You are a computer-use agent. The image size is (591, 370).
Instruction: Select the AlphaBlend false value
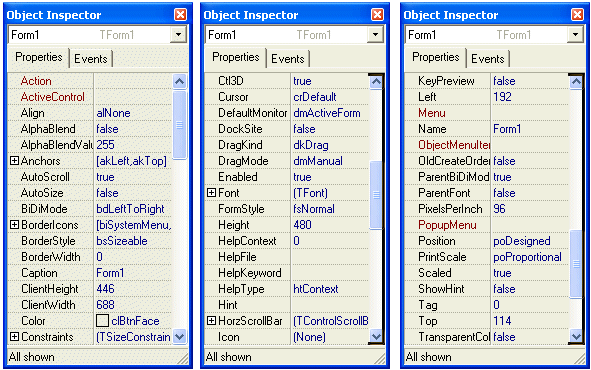pyautogui.click(x=133, y=129)
